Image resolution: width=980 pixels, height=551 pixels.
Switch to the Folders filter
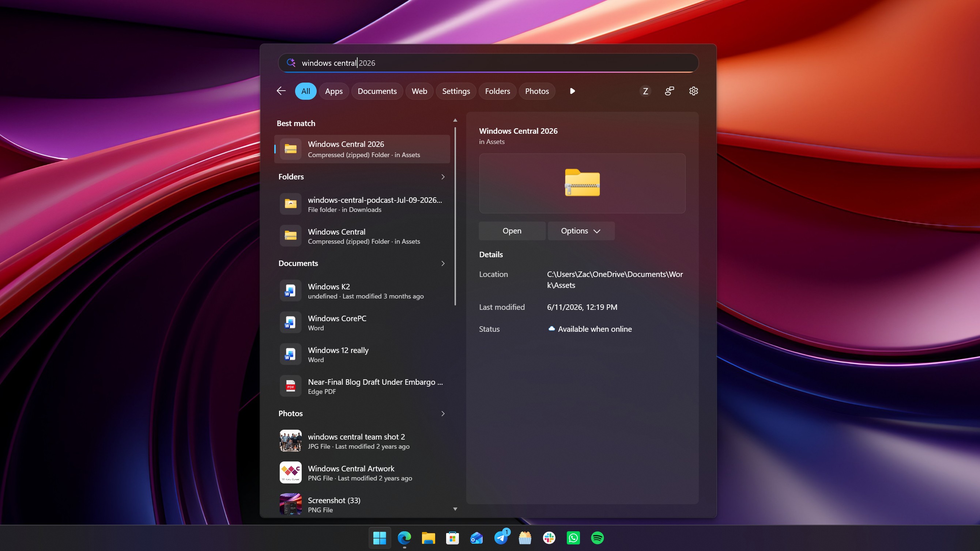(497, 91)
